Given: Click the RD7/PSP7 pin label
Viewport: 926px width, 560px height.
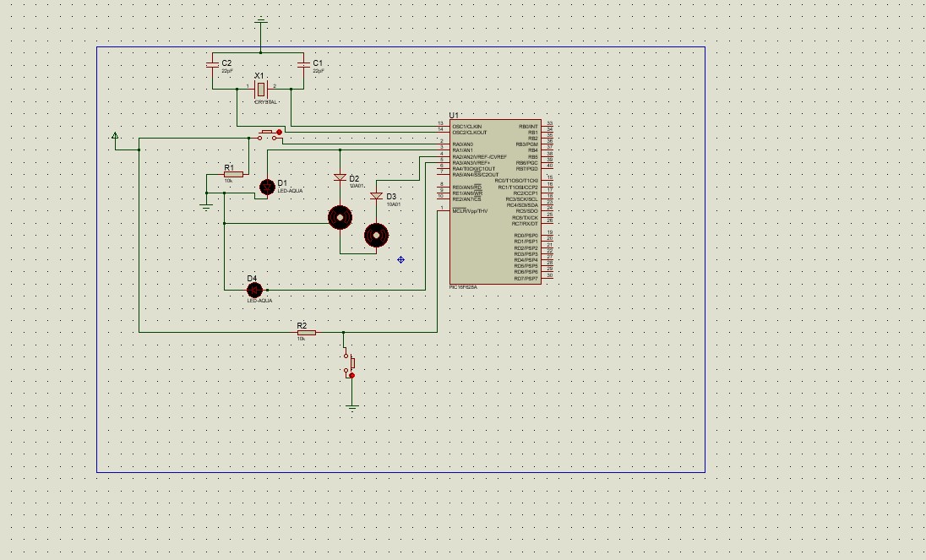Looking at the screenshot, I should click(x=526, y=279).
